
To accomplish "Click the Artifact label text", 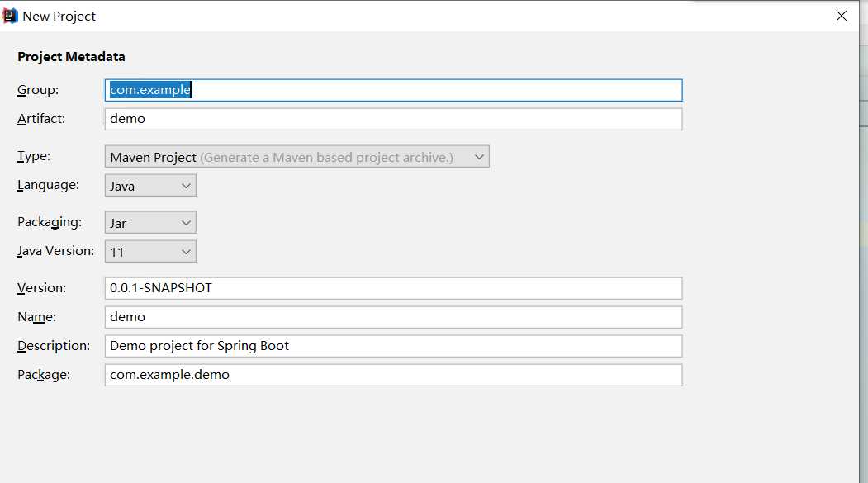I will pyautogui.click(x=41, y=118).
